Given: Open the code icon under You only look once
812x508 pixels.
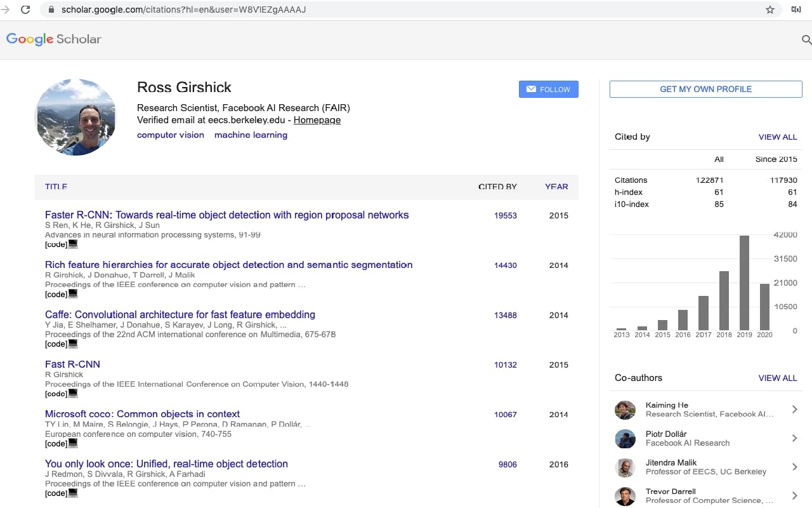Looking at the screenshot, I should (x=73, y=493).
